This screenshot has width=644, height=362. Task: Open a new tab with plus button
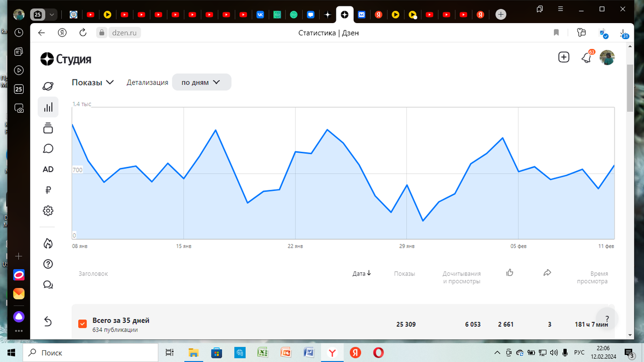[x=501, y=14]
